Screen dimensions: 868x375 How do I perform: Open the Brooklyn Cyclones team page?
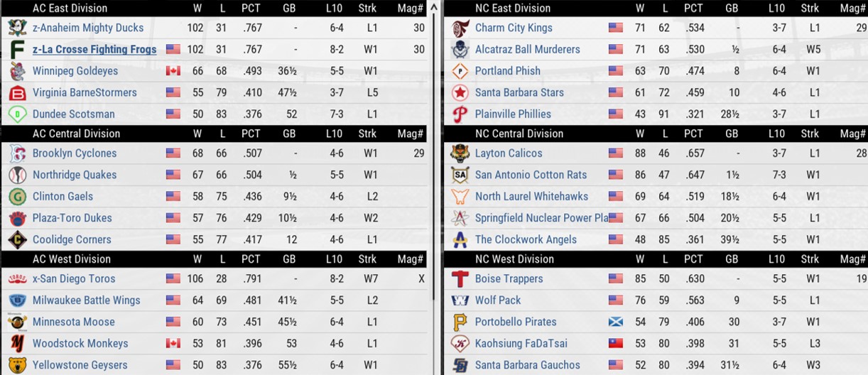[75, 153]
